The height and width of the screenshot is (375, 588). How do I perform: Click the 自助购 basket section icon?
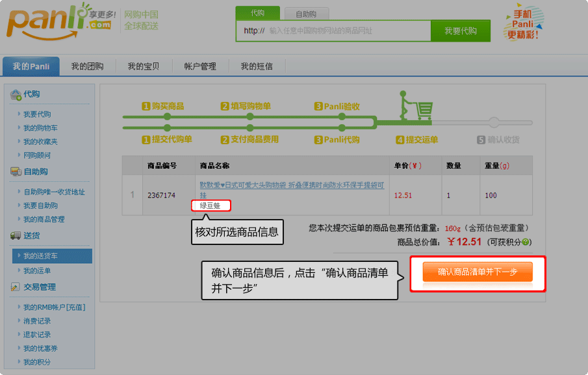tap(16, 171)
